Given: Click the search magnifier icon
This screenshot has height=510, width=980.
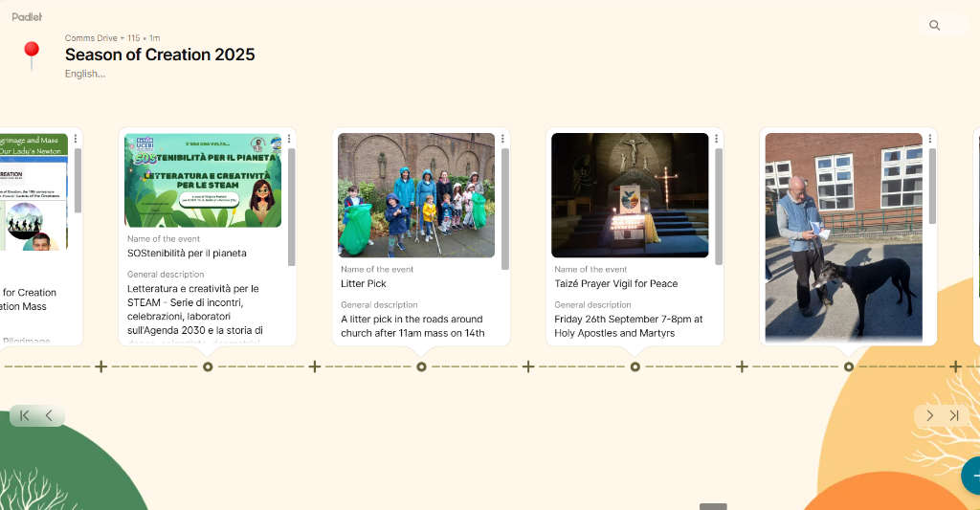Looking at the screenshot, I should click(x=935, y=26).
